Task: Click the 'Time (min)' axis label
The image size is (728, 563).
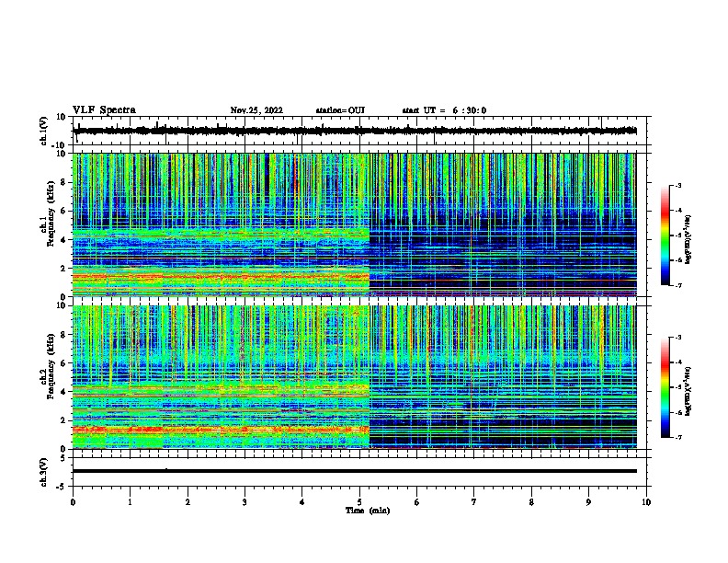Action: (x=368, y=511)
